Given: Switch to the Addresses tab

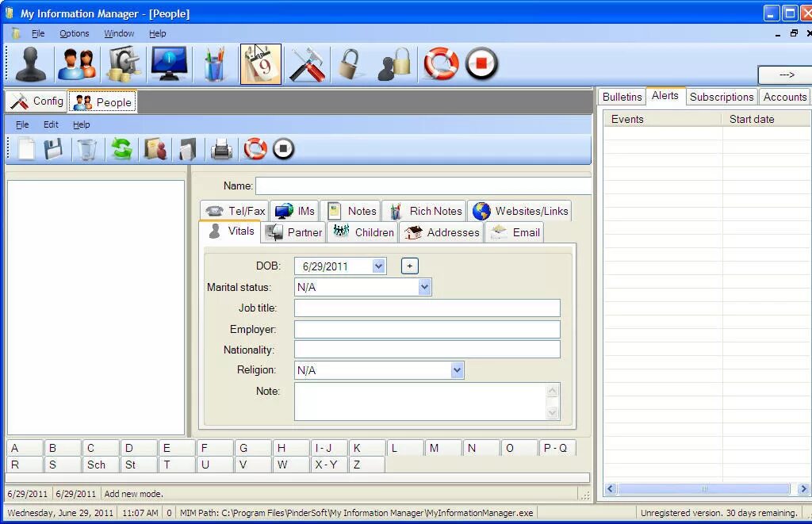Looking at the screenshot, I should click(442, 232).
